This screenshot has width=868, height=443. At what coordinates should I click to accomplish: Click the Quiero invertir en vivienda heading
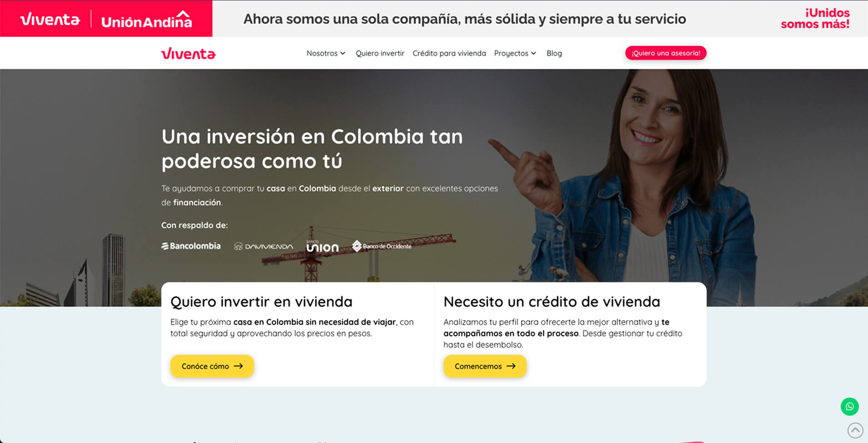(261, 302)
